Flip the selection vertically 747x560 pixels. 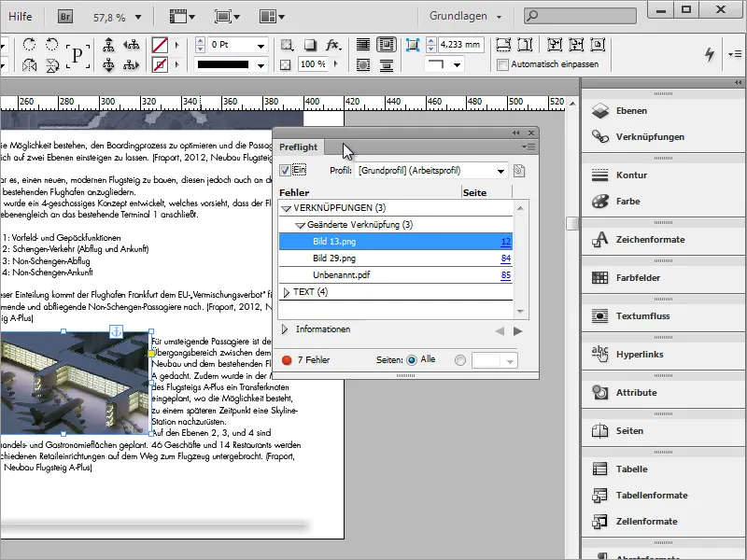click(x=52, y=64)
